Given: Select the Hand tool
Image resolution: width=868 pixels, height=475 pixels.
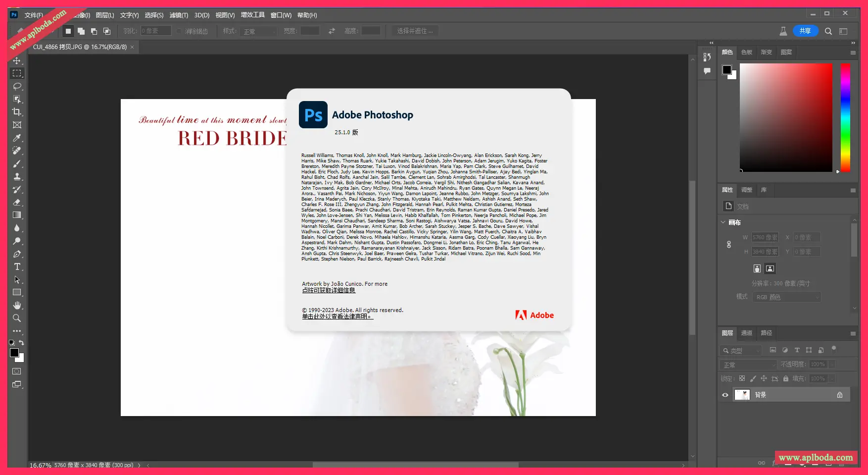Looking at the screenshot, I should [x=17, y=305].
